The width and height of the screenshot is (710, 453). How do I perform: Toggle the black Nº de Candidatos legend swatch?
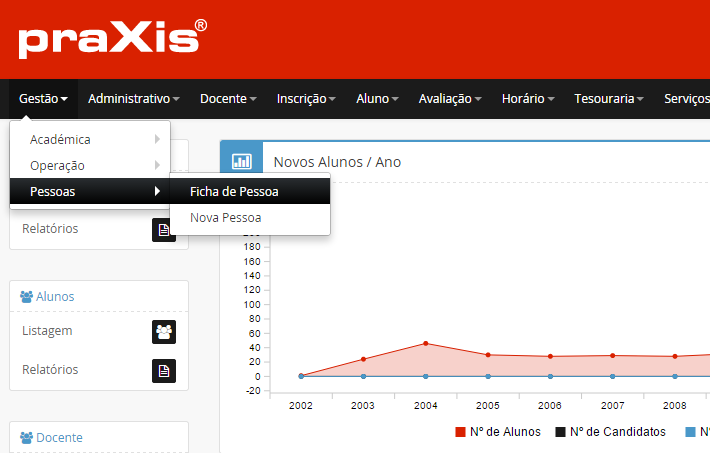click(x=560, y=432)
